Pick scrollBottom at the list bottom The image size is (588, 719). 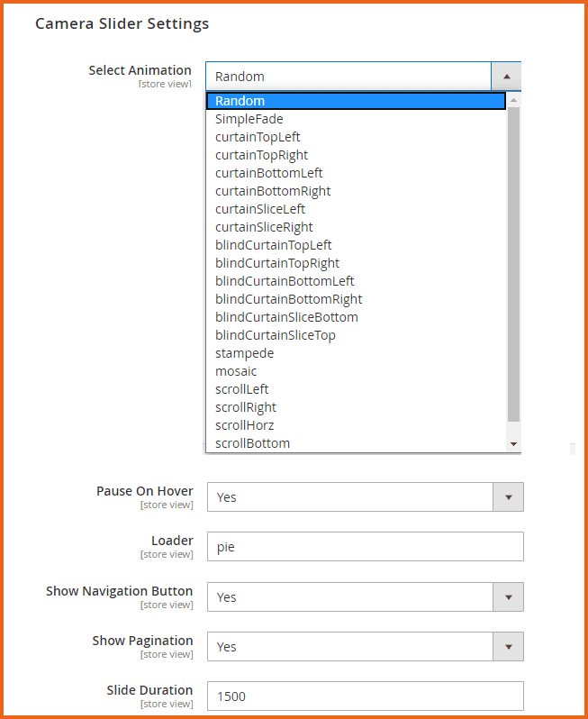[x=252, y=443]
